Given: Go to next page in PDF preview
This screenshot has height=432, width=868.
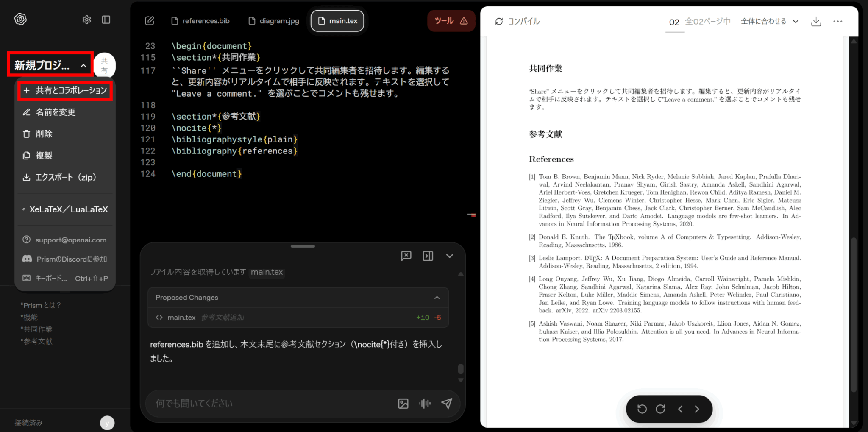Looking at the screenshot, I should click(x=697, y=409).
